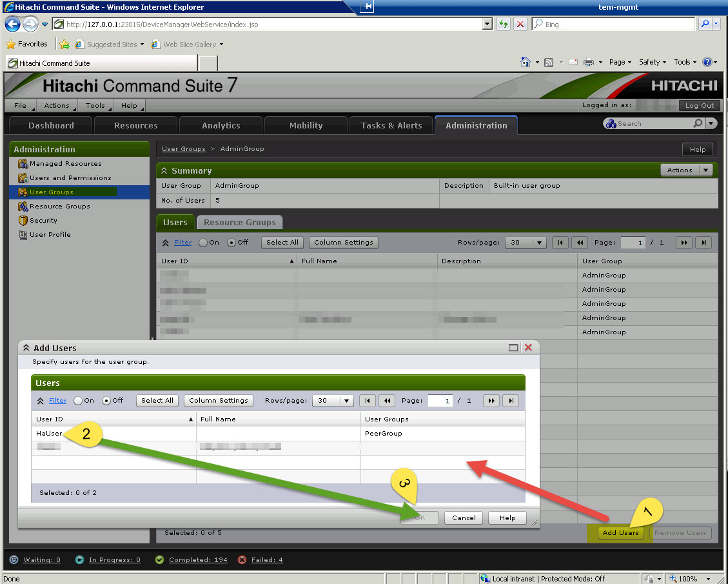Open the Rows/page dropdown in Add Users dialog
Screen dimensions: 728x584
click(346, 401)
